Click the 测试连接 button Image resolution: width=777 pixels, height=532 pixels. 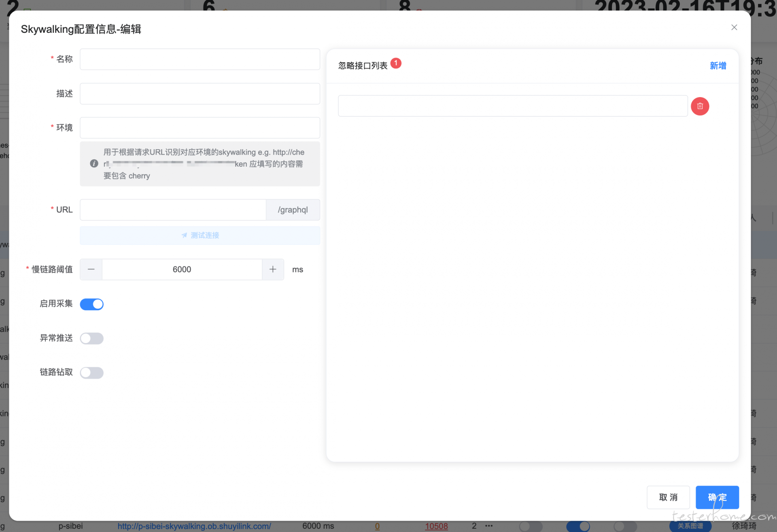coord(200,235)
